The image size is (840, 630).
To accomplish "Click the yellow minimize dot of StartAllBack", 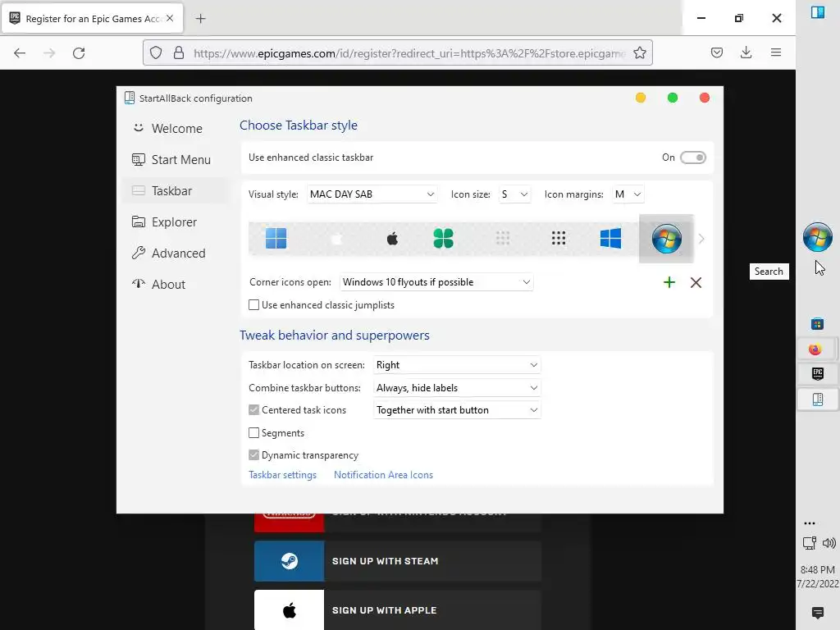I will 640,98.
